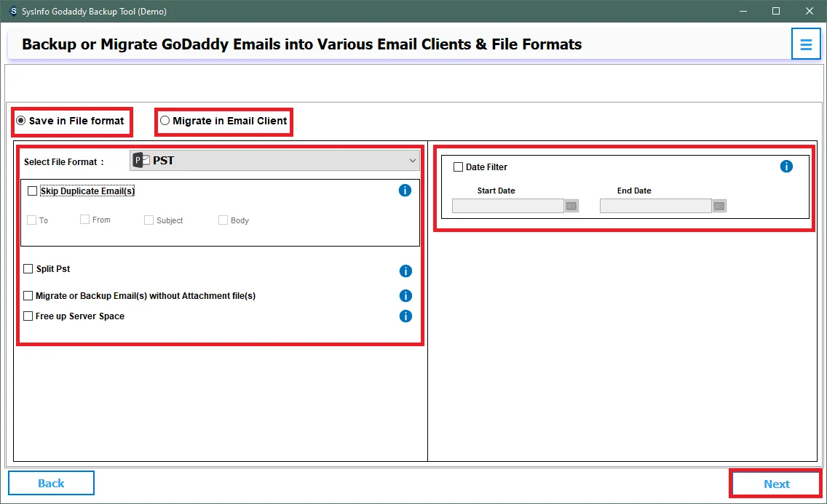Click the Select File Format label
The width and height of the screenshot is (827, 504).
64,161
